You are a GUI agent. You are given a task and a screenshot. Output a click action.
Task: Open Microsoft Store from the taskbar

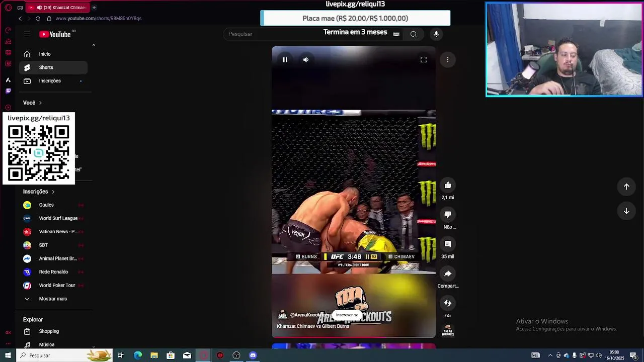point(171,355)
